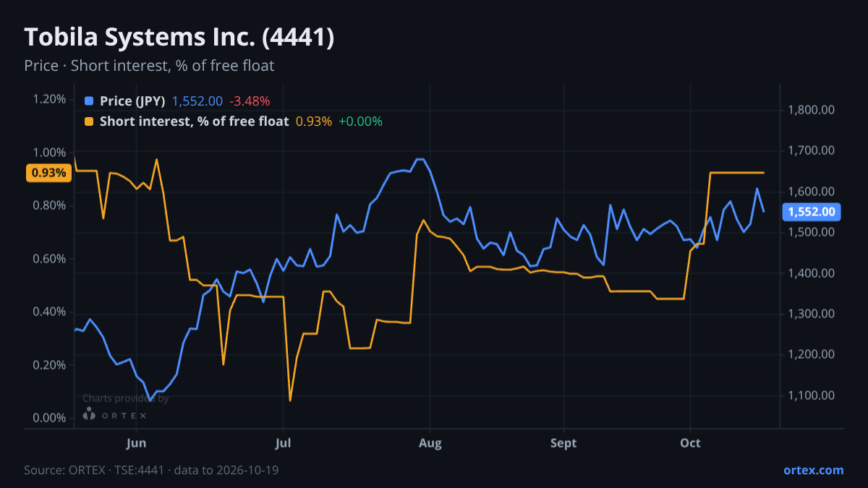Click the Jul x-axis label
The height and width of the screenshot is (488, 868).
pyautogui.click(x=283, y=443)
